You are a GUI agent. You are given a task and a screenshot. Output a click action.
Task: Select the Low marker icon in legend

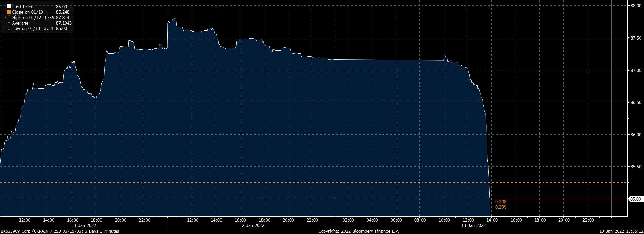pyautogui.click(x=9, y=29)
